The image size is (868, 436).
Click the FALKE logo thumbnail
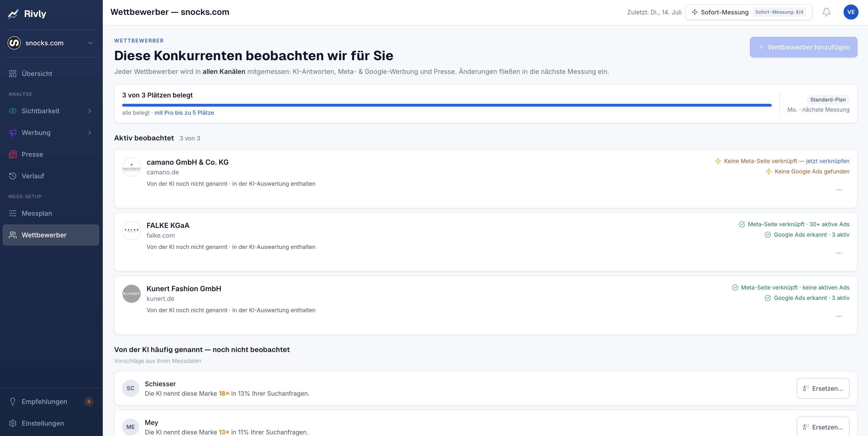tap(131, 230)
